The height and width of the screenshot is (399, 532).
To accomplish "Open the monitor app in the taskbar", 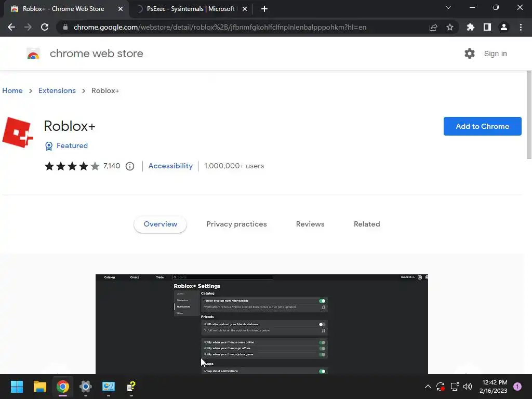I will (109, 387).
